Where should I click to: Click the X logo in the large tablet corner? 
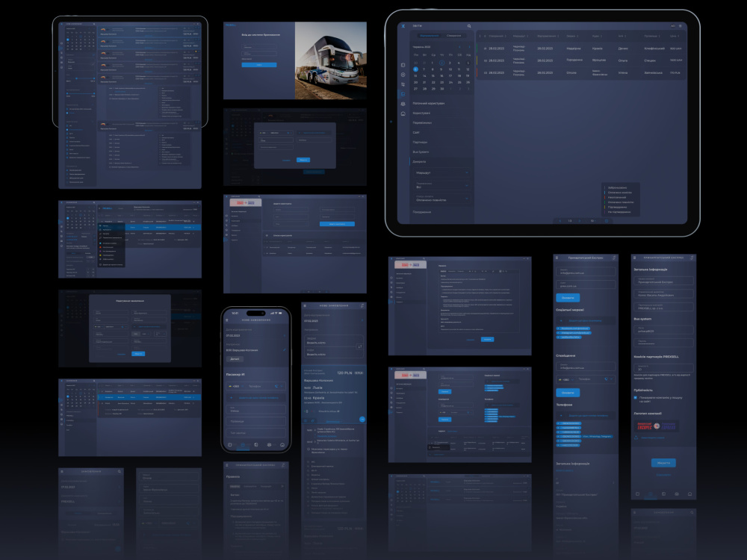point(403,26)
